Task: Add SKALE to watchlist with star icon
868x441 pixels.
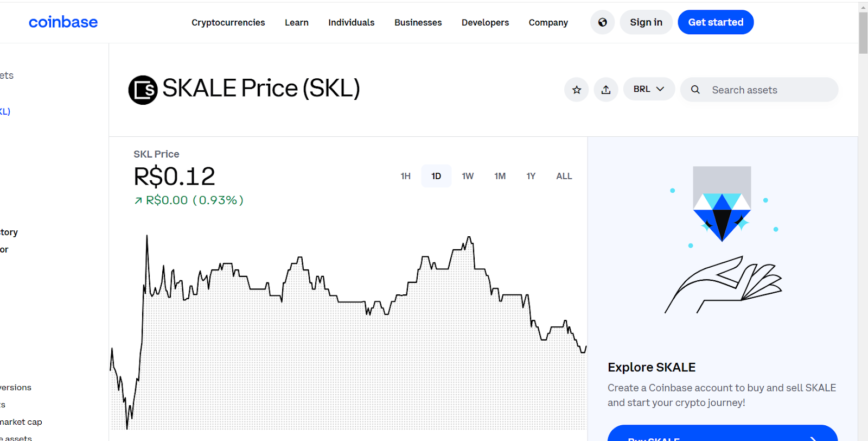Action: point(576,90)
